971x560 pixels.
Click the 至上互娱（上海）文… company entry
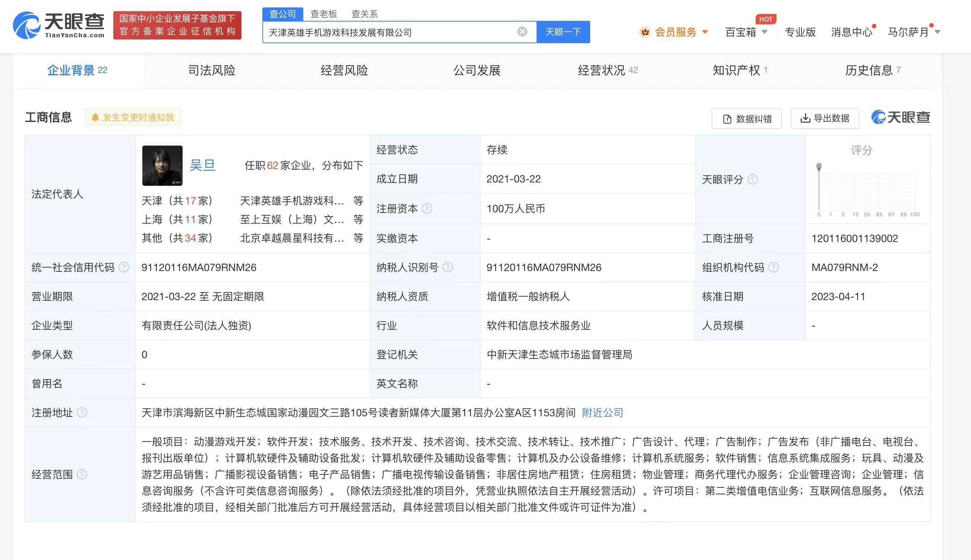pyautogui.click(x=292, y=219)
